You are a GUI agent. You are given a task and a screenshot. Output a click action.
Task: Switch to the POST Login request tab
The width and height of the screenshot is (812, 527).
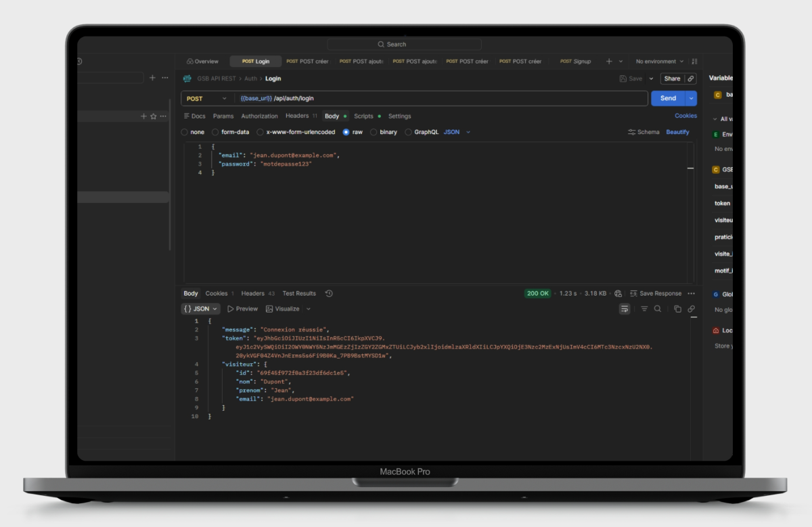tap(256, 62)
